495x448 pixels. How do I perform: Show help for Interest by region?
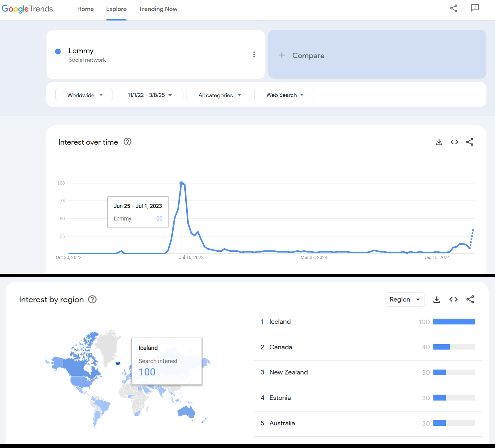pos(92,300)
